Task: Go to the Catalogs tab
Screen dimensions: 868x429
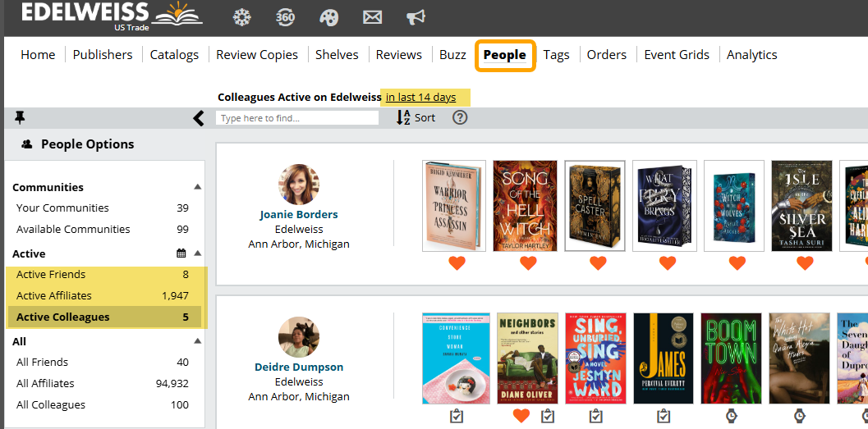Action: [174, 55]
